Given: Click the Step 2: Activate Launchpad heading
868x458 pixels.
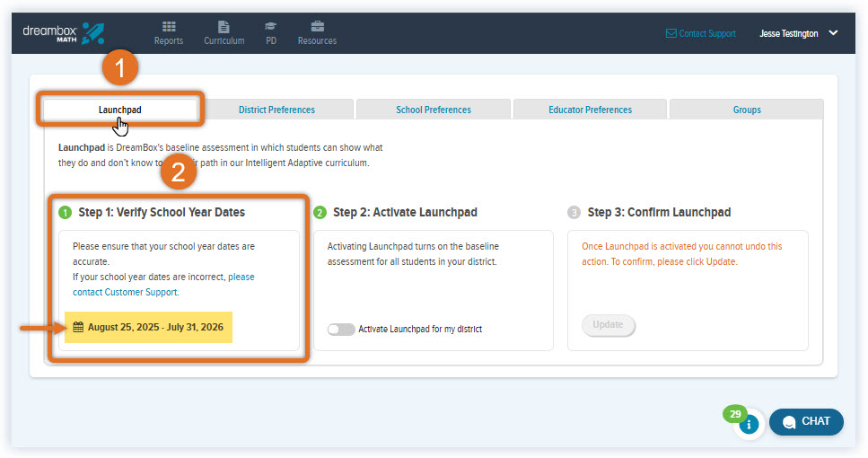Looking at the screenshot, I should pos(405,212).
